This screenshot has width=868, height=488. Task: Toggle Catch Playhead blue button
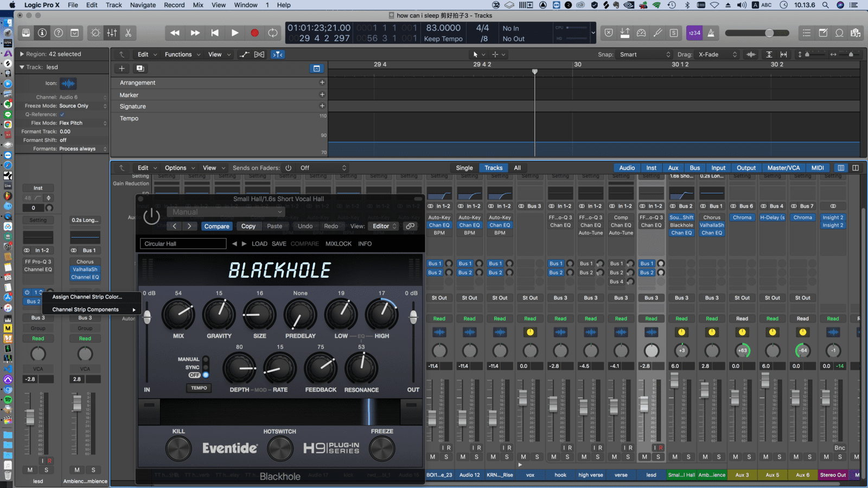coord(278,54)
